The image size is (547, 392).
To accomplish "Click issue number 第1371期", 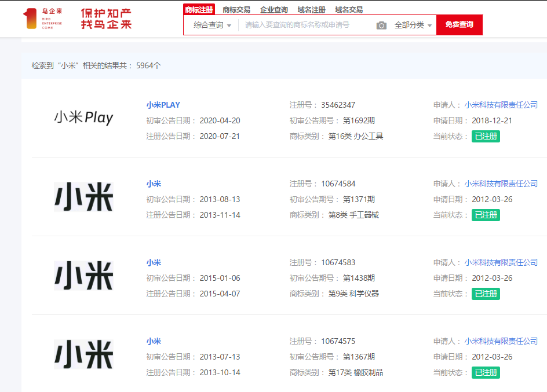I will (x=359, y=199).
